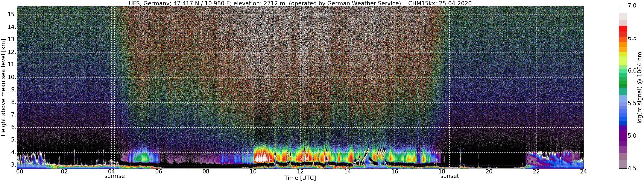Viewport: 644px width, 182px height.
Task: Click the height axis tick label '6.'
Action: (14, 127)
